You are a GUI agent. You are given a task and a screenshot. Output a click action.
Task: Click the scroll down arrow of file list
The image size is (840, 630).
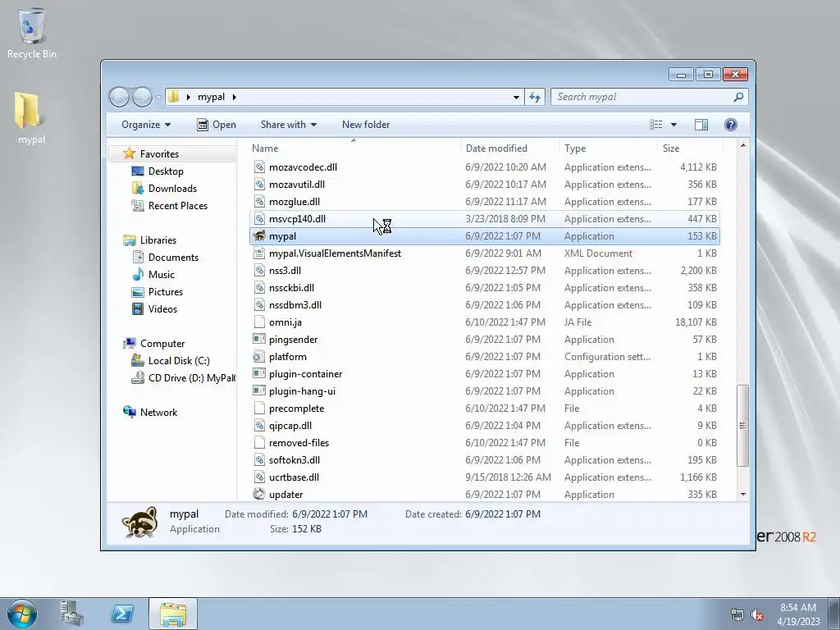click(x=742, y=495)
